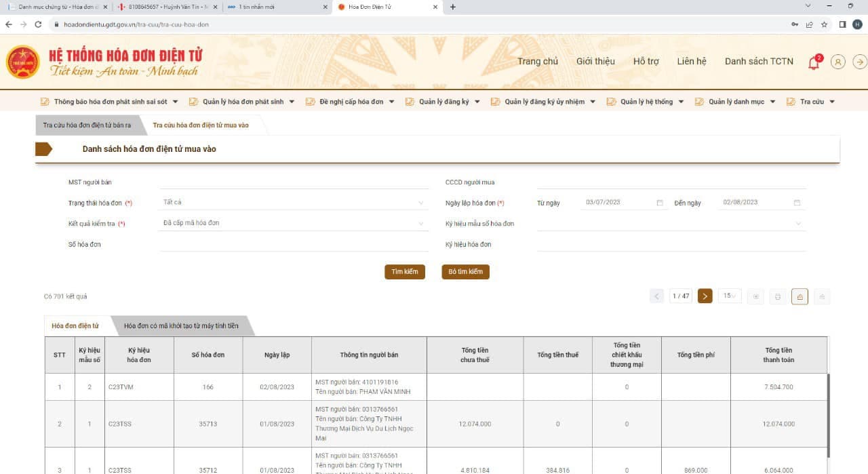The height and width of the screenshot is (474, 868).
Task: Click the highlighted export results icon
Action: click(800, 296)
